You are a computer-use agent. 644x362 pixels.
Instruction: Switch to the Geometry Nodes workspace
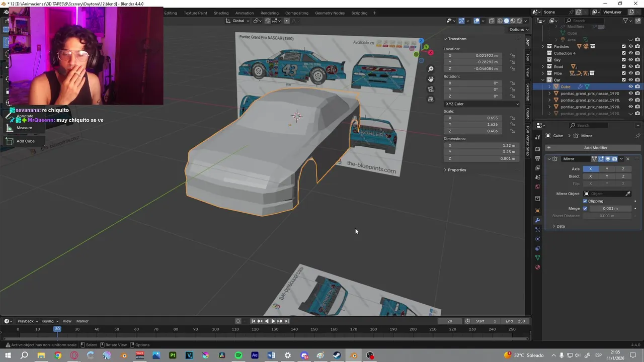tap(330, 13)
